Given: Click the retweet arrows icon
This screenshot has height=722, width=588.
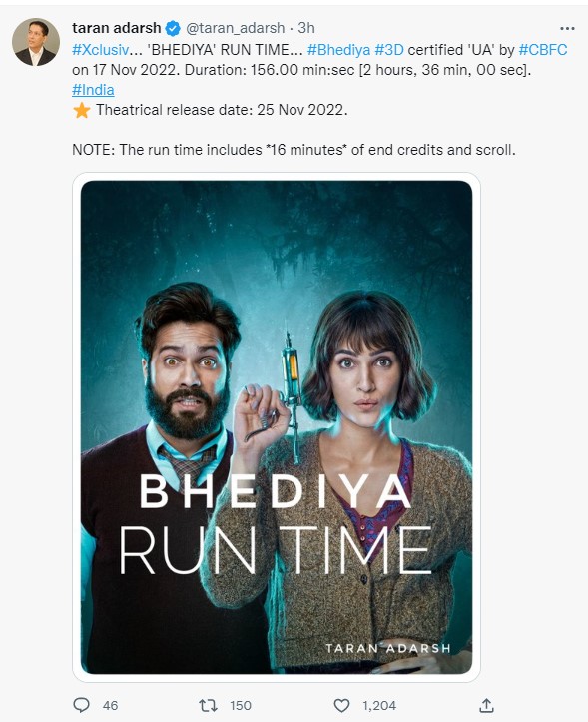Looking at the screenshot, I should pyautogui.click(x=208, y=705).
